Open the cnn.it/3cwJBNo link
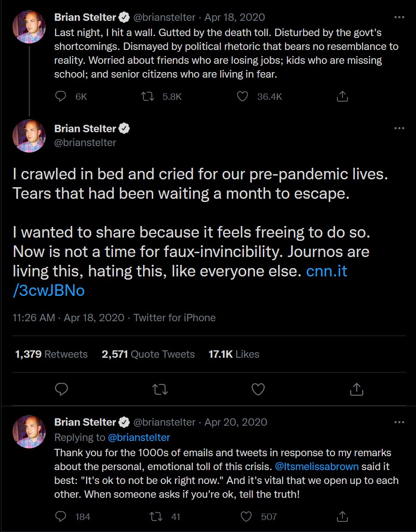The width and height of the screenshot is (416, 532). 180,281
